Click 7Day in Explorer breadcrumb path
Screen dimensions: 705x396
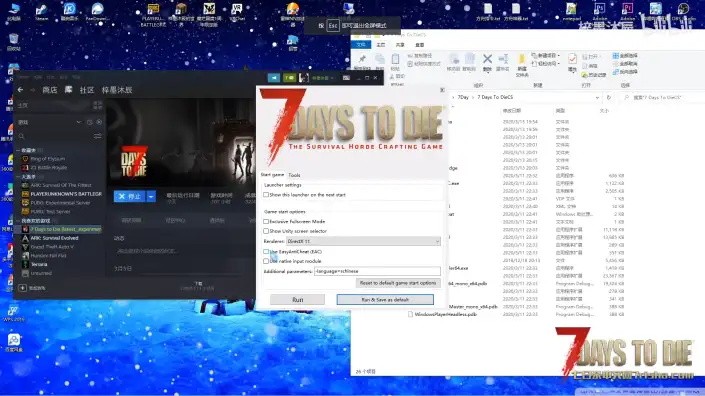[463, 97]
